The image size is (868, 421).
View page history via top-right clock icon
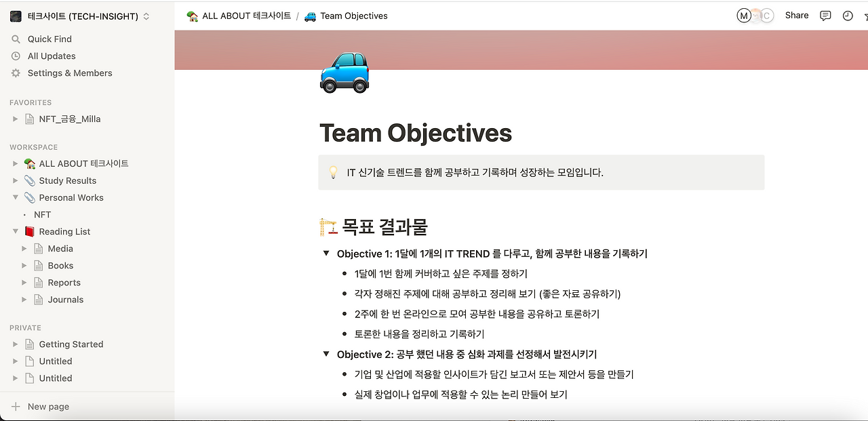847,15
